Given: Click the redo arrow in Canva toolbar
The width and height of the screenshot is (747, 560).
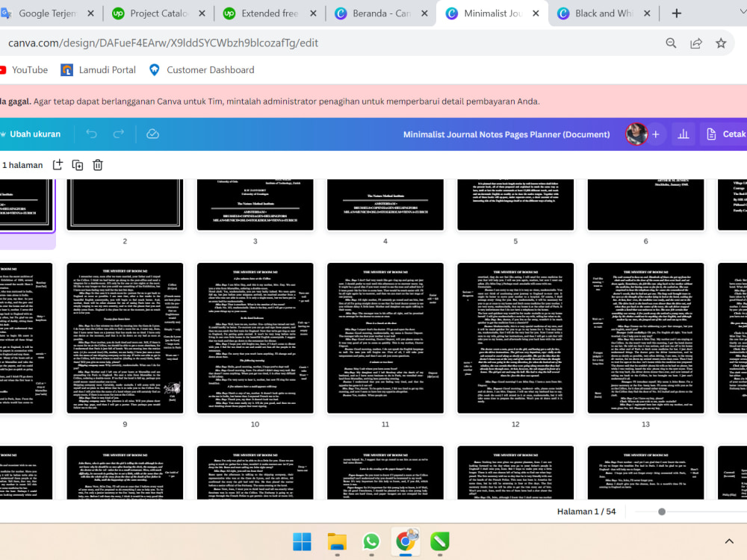Looking at the screenshot, I should click(x=118, y=134).
